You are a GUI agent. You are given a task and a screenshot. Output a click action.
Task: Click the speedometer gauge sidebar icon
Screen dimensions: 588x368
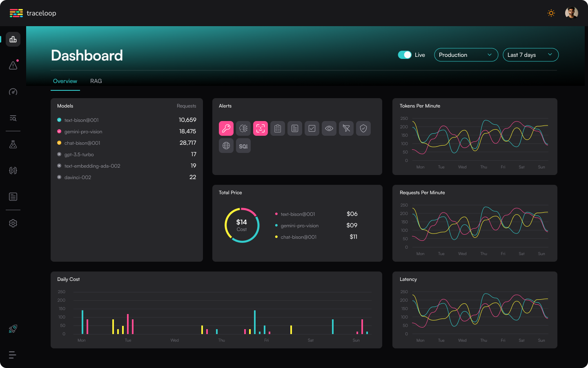(13, 92)
